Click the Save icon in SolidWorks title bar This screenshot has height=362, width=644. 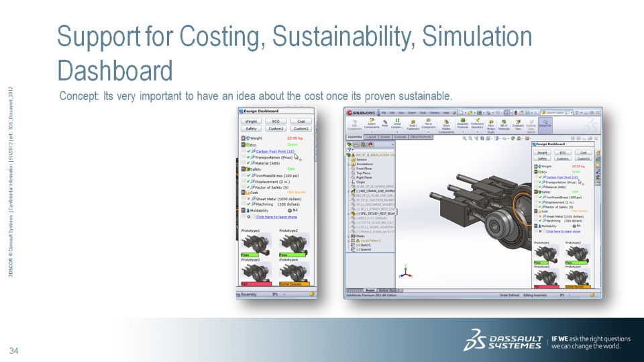(479, 112)
